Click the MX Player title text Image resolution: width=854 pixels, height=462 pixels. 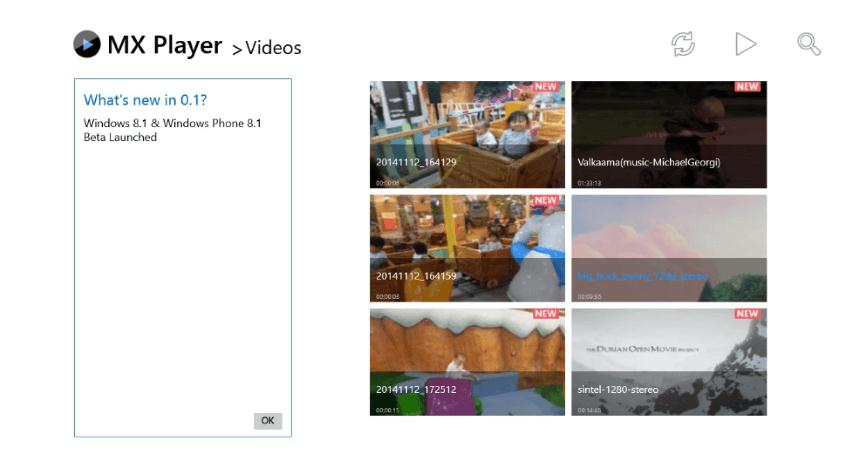pos(164,45)
